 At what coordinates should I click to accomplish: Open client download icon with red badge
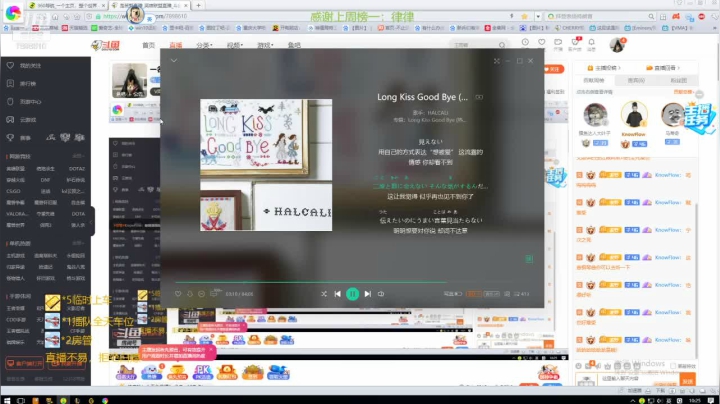tap(575, 44)
